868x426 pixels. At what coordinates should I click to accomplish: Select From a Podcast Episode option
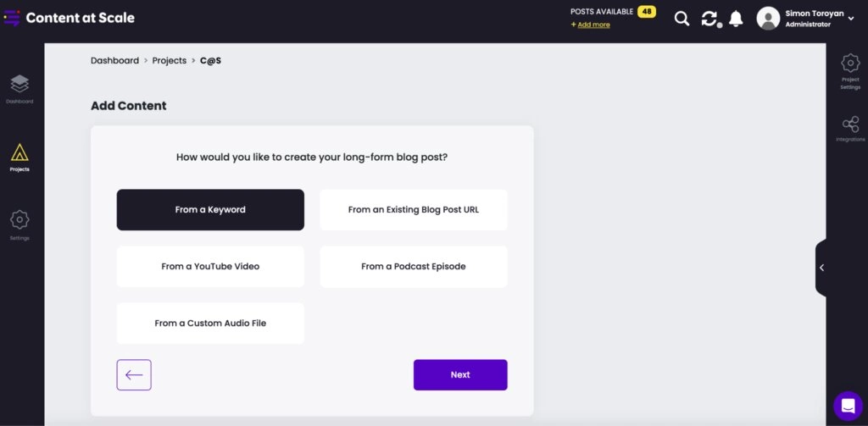tap(414, 267)
